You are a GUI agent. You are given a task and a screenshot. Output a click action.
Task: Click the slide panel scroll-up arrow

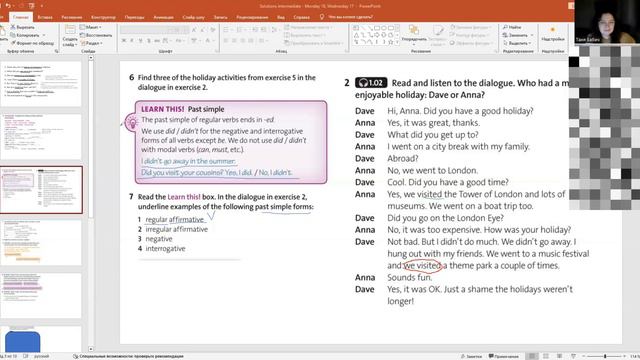point(91,58)
